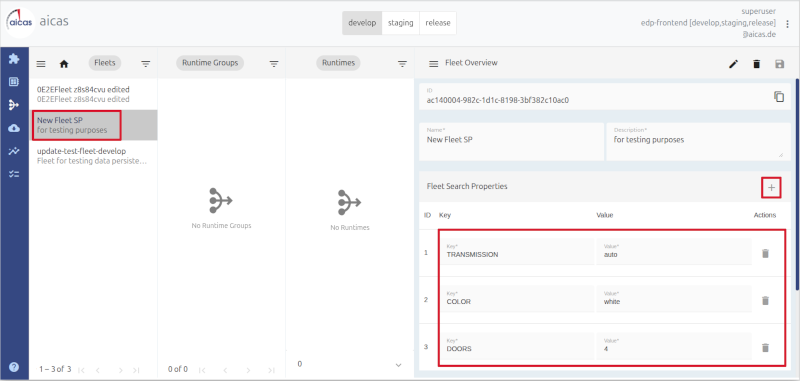Open the puzzle piece plugins sidebar icon

tap(14, 59)
